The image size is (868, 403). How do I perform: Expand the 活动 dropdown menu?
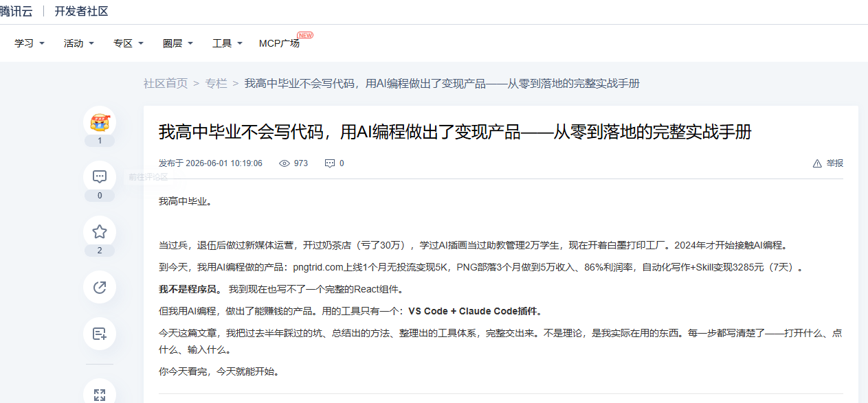pos(79,43)
